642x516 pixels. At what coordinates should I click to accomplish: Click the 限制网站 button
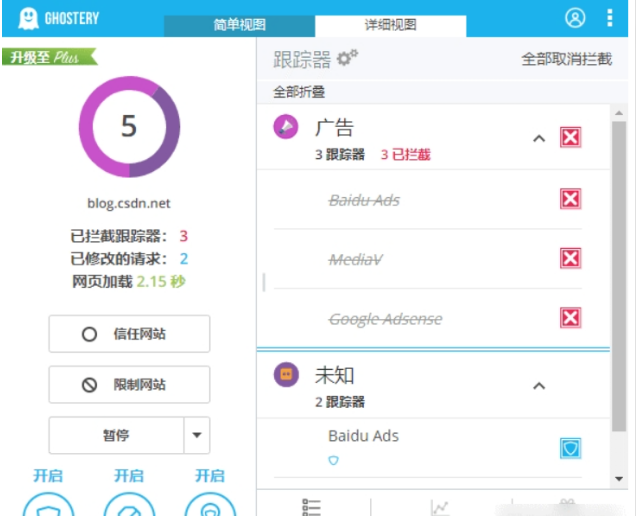click(129, 385)
